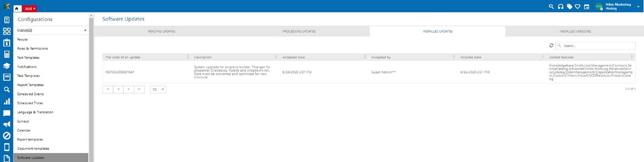Collapse the MANAGE section

coord(85,30)
